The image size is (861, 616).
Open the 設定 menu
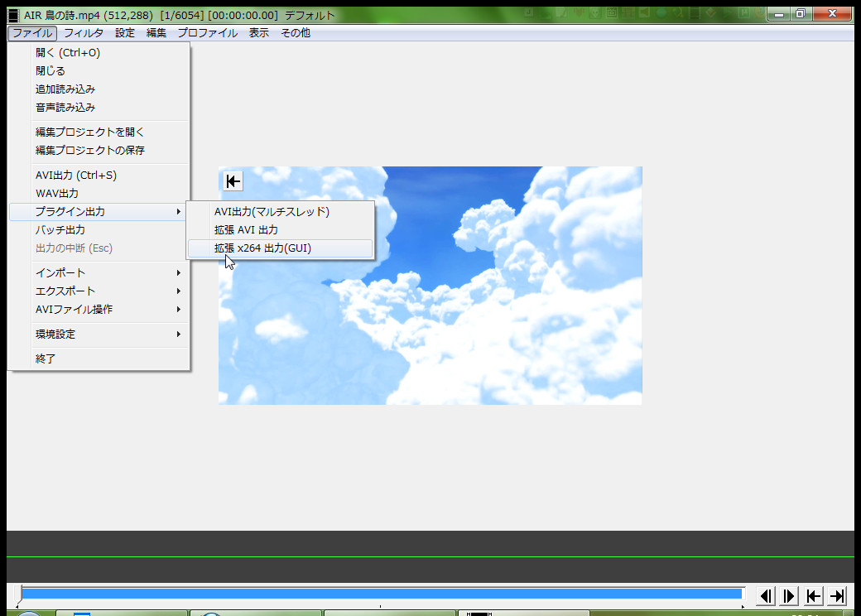[x=125, y=33]
